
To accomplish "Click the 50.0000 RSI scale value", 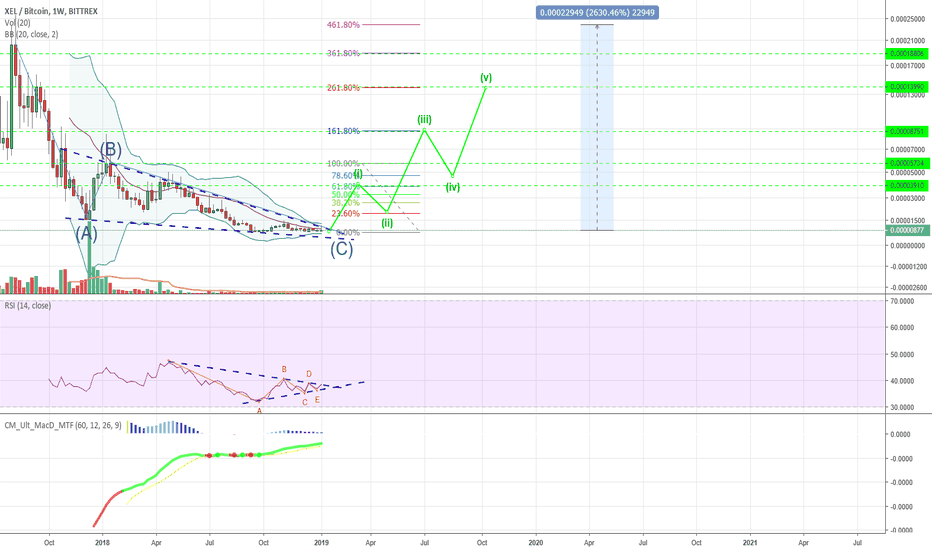I will [902, 354].
